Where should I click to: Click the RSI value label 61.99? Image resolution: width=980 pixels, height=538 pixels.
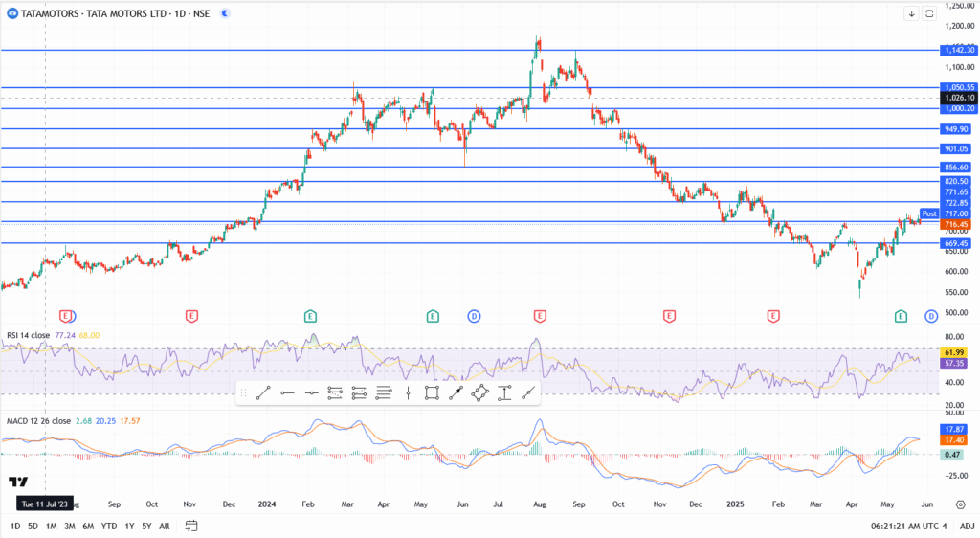pyautogui.click(x=954, y=353)
